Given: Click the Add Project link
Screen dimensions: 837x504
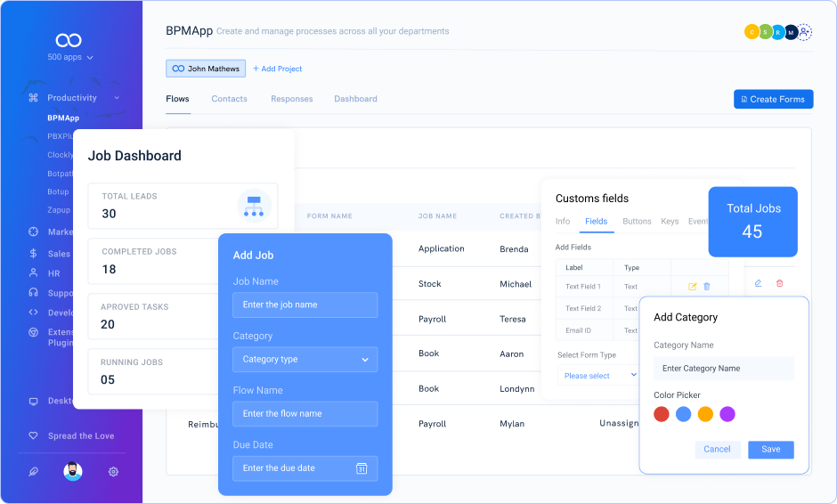Looking at the screenshot, I should click(277, 69).
